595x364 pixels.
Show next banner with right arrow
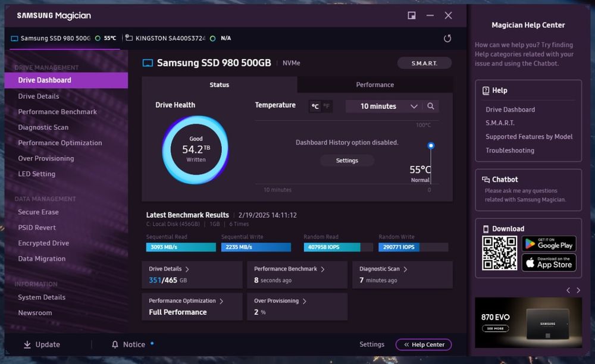pos(578,290)
